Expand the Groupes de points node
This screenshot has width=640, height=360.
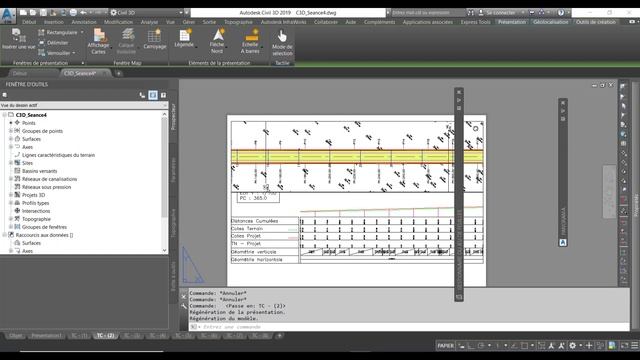point(11,131)
